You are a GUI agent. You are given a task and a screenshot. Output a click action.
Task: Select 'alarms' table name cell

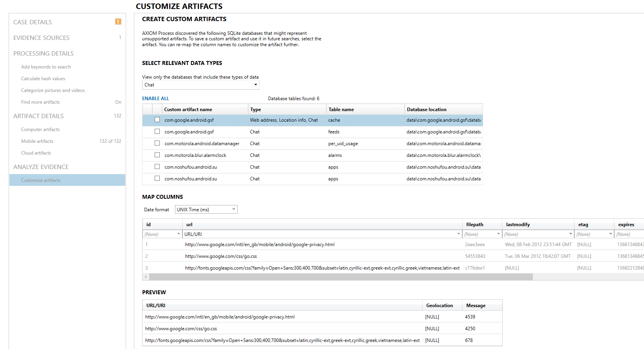335,155
